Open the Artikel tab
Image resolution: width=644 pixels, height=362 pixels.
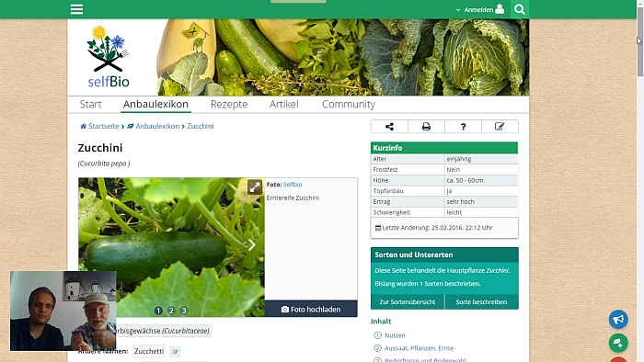pos(283,104)
